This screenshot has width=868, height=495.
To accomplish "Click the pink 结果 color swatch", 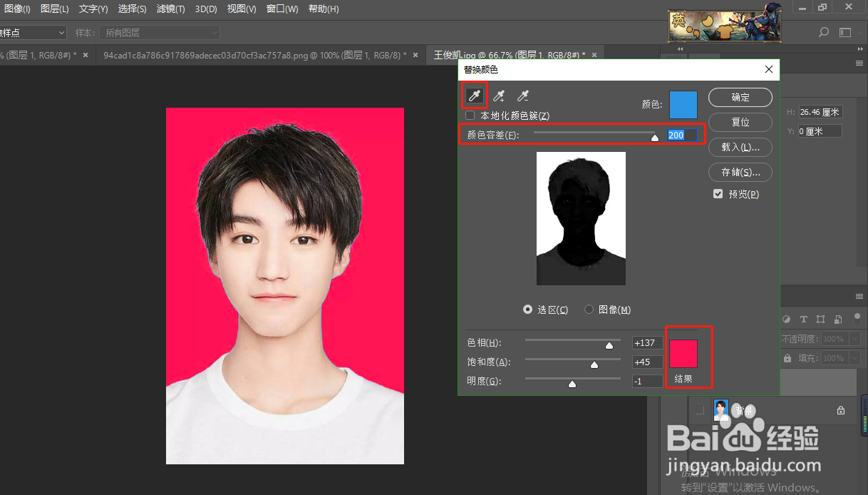I will tap(683, 354).
